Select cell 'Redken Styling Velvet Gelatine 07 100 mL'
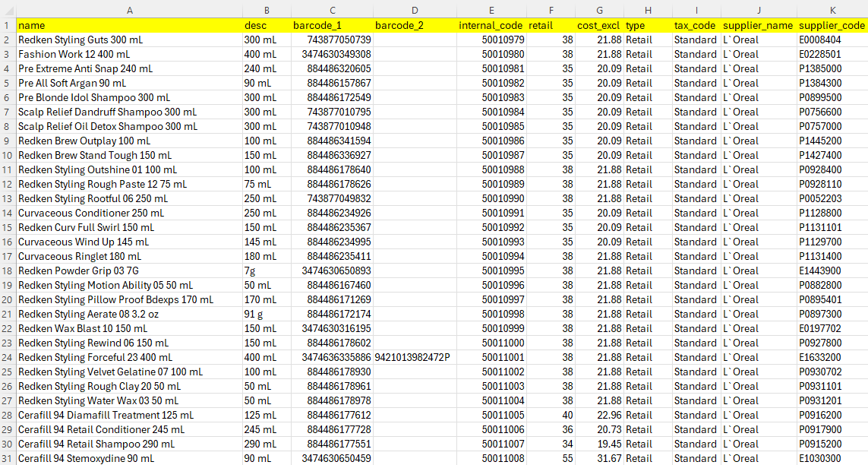Image resolution: width=868 pixels, height=465 pixels. 130,372
